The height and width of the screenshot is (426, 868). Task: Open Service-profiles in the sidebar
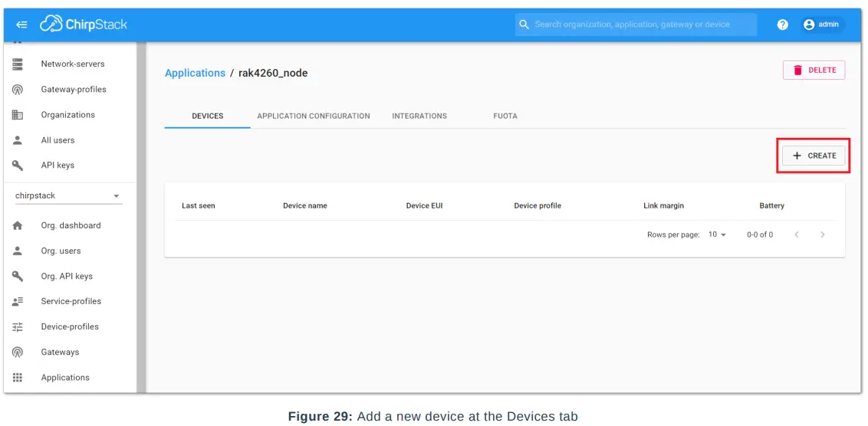pyautogui.click(x=70, y=301)
